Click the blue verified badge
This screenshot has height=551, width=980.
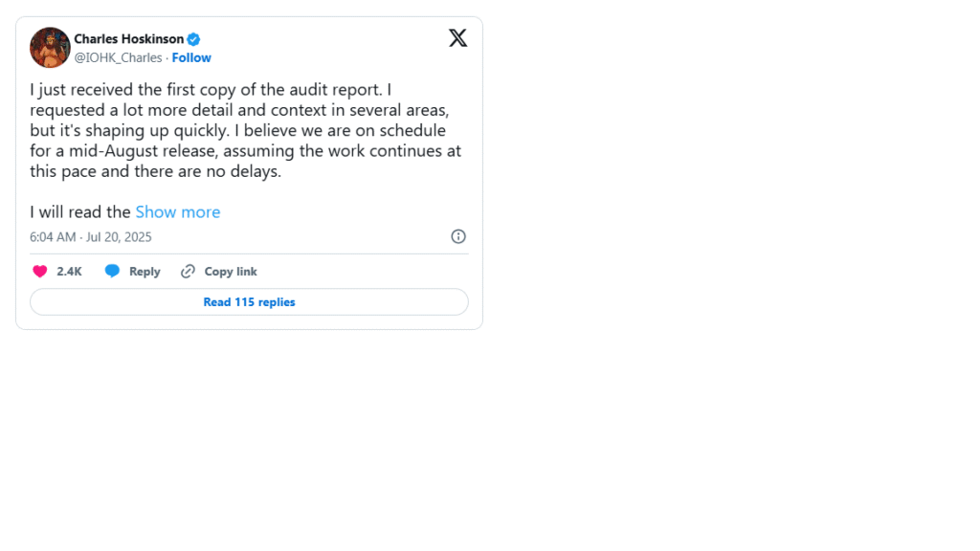coord(193,39)
